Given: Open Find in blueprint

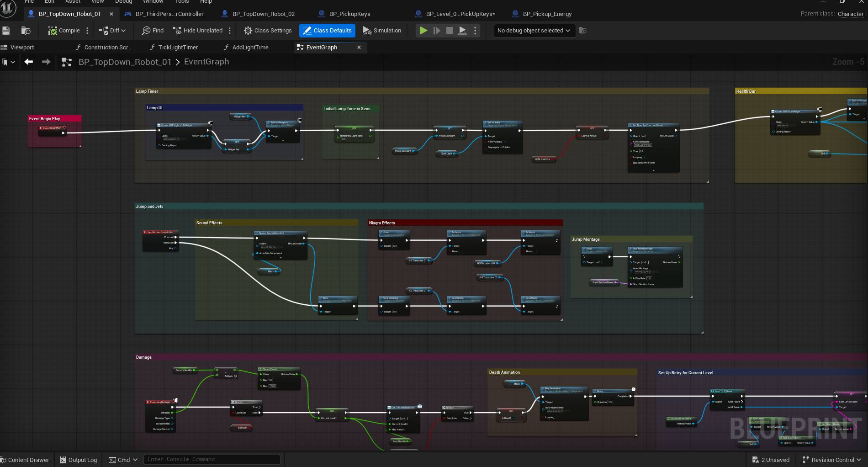Looking at the screenshot, I should [x=153, y=31].
